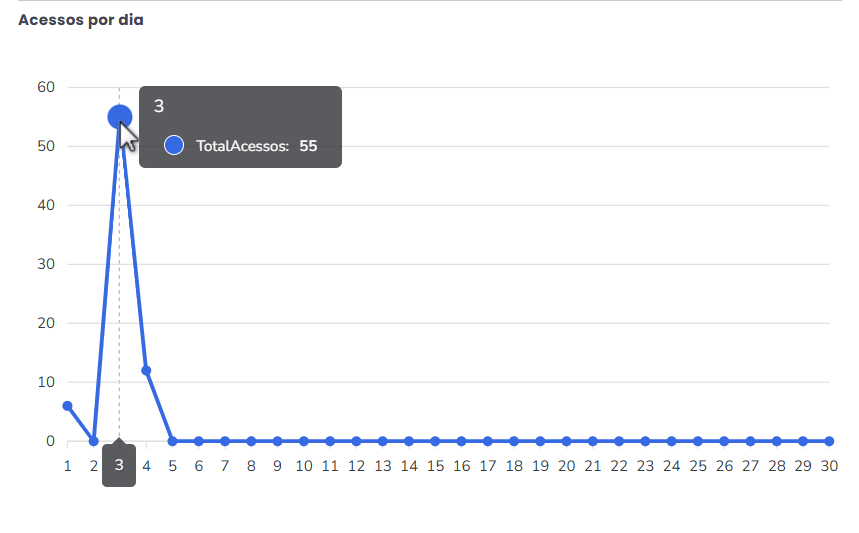The width and height of the screenshot is (859, 533).
Task: Click the TotalAcessos label in the tooltip
Action: 242,146
